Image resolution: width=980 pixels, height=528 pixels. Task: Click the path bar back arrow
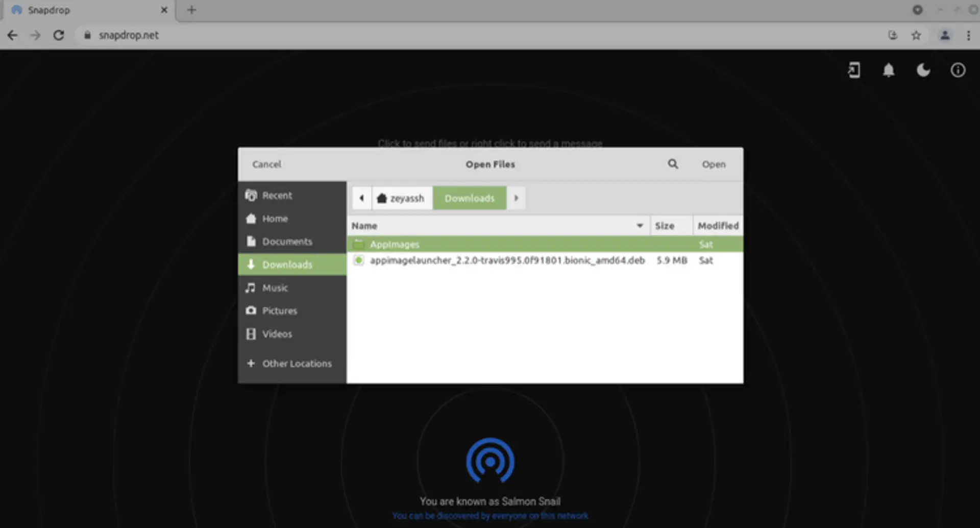pos(362,198)
